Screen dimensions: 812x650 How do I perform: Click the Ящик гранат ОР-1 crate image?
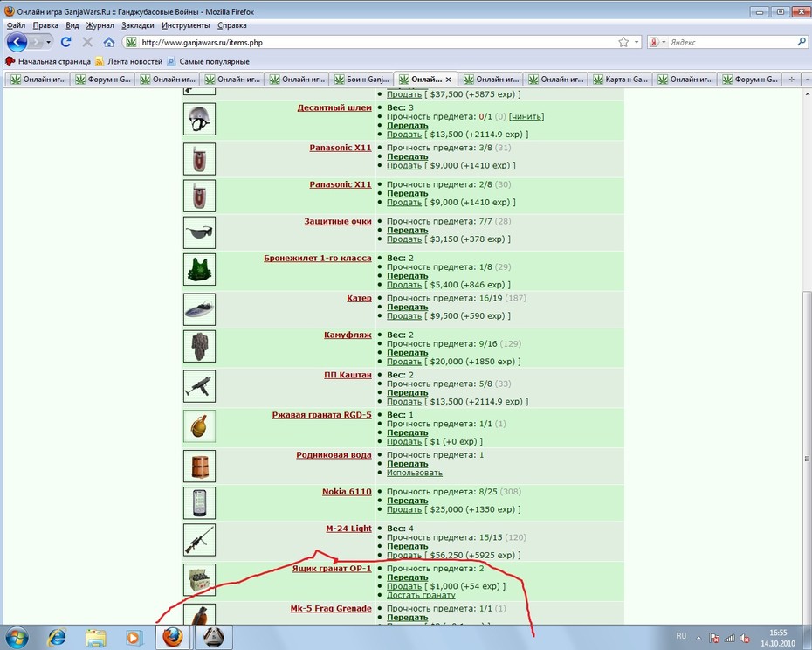pos(199,579)
